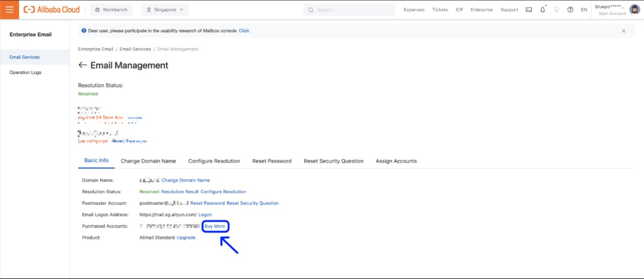Screen dimensions: 644x279
Task: Open the Workbench button
Action: (111, 10)
